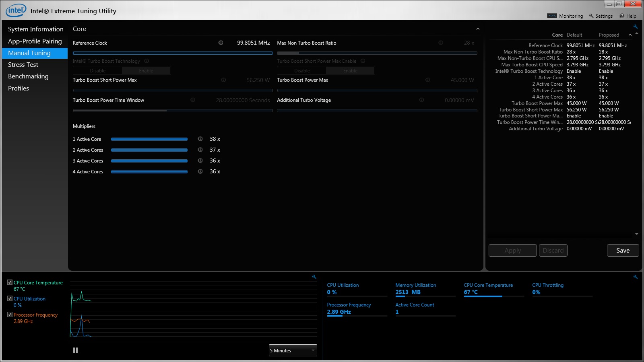The width and height of the screenshot is (644, 362).
Task: Click the 38 x multiplier value
Action: point(215,139)
